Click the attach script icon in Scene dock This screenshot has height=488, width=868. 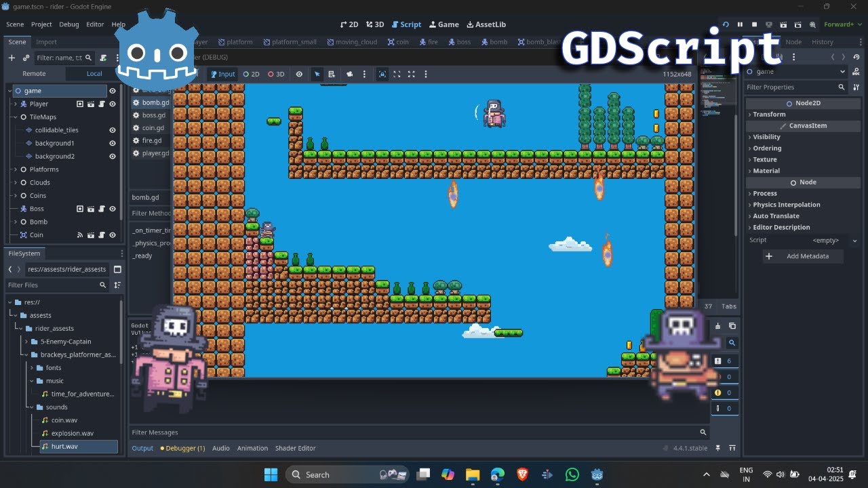tap(103, 58)
